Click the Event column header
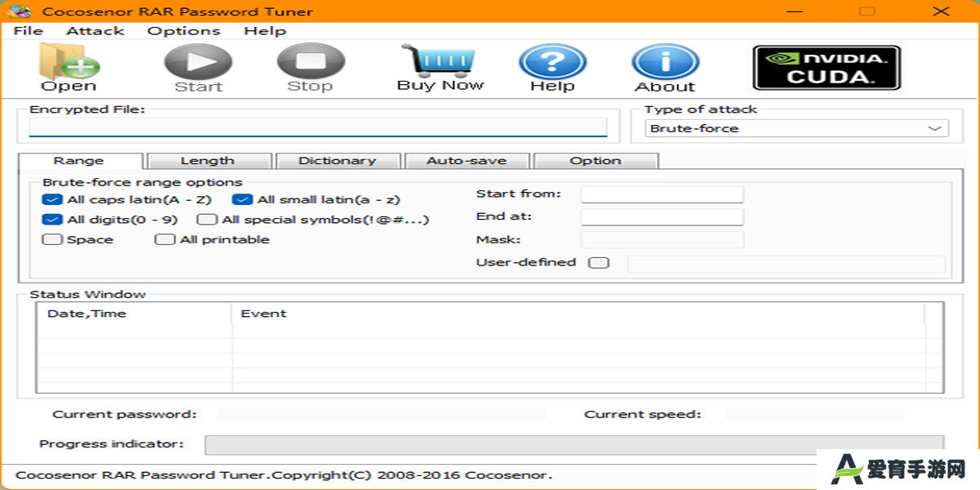This screenshot has height=490, width=980. (578, 314)
